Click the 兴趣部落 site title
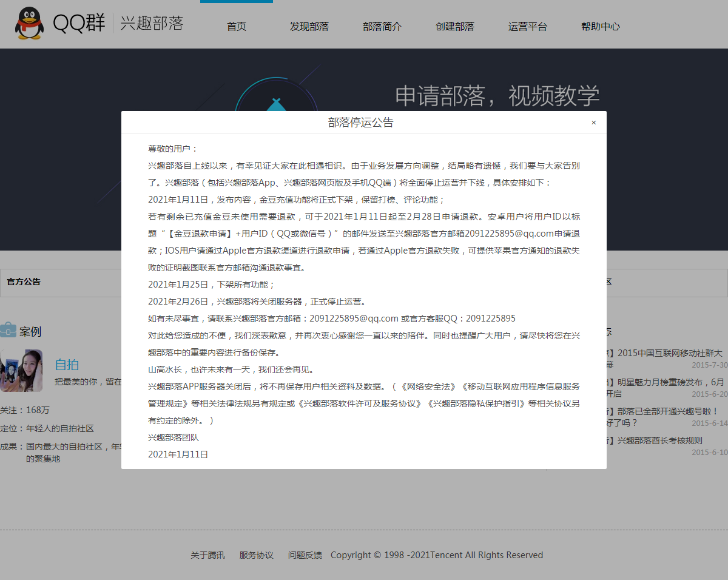This screenshot has width=728, height=580. tap(152, 24)
